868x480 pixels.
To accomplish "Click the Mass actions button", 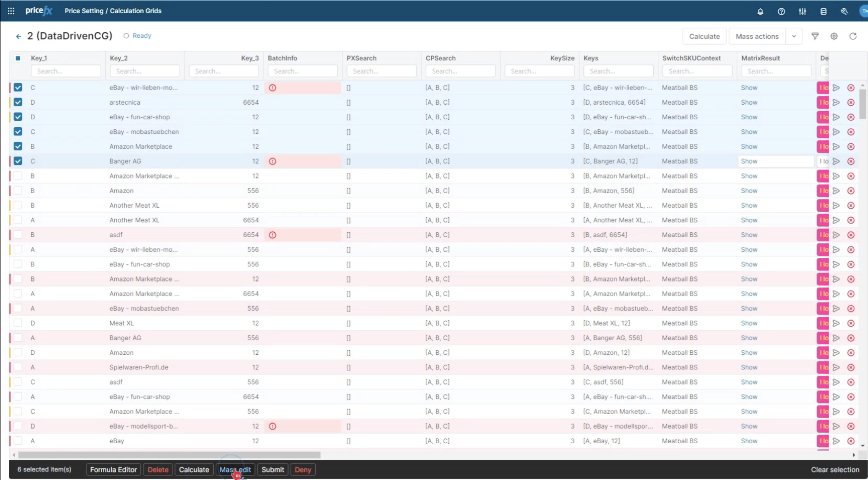I will pos(757,36).
